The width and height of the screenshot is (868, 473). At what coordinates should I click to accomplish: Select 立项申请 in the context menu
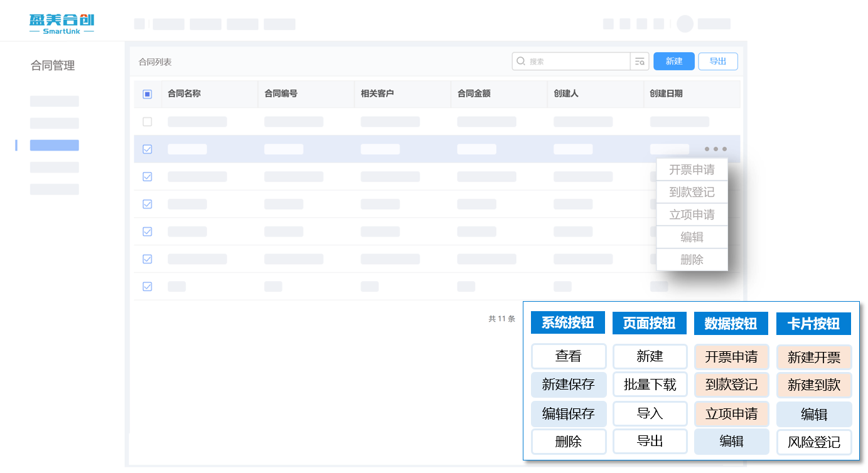point(692,215)
